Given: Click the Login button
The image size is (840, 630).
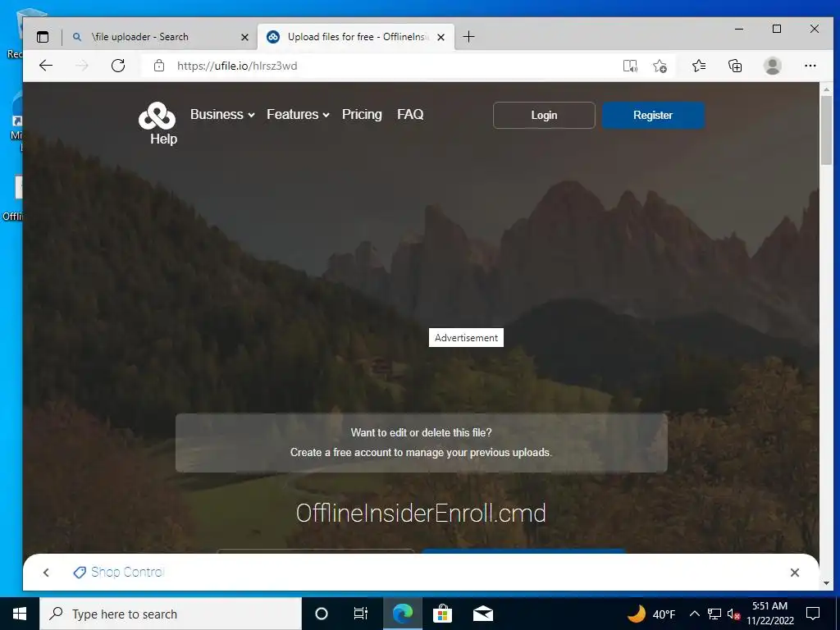Looking at the screenshot, I should point(544,115).
